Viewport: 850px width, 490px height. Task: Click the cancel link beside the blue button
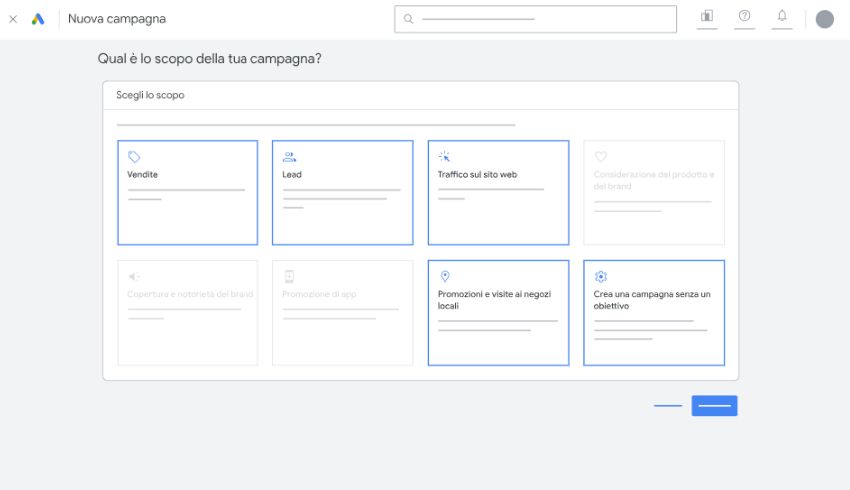click(x=668, y=405)
